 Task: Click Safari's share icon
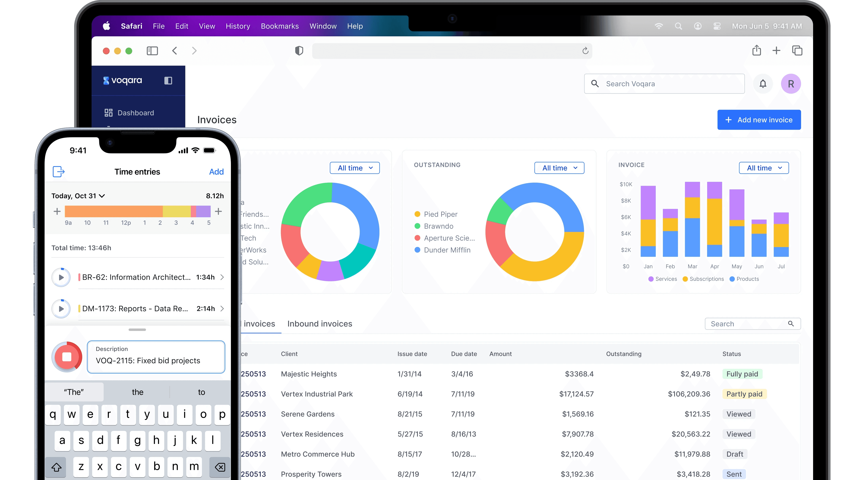pos(756,51)
